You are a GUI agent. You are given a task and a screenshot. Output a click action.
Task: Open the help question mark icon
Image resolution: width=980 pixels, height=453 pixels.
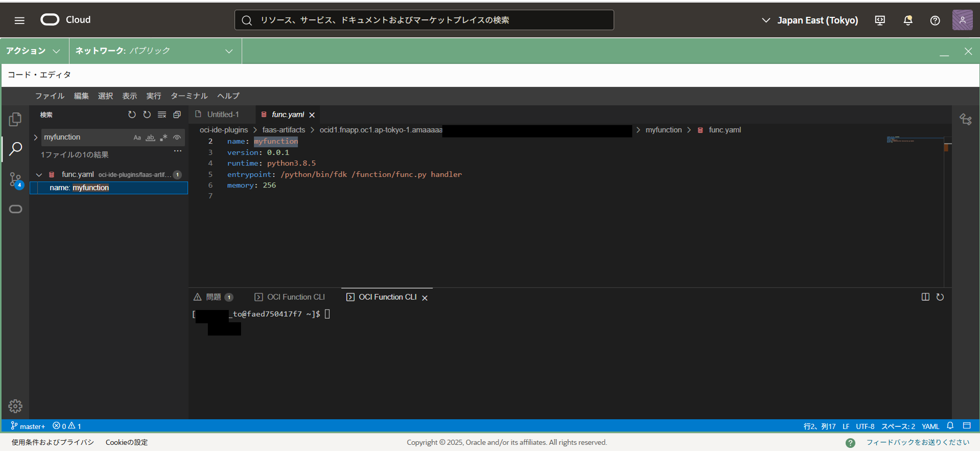pyautogui.click(x=935, y=20)
